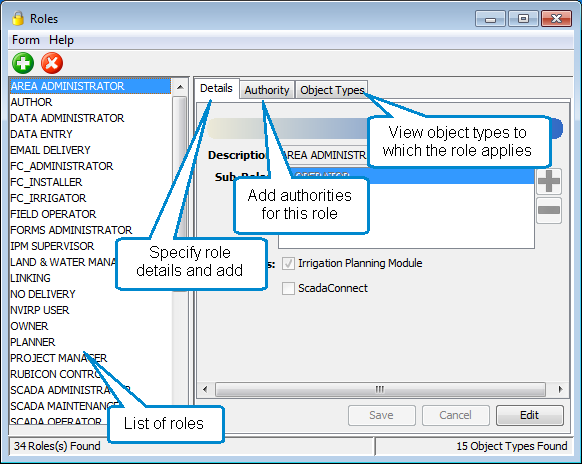This screenshot has width=582, height=464.
Task: Click the Cancel button
Action: tap(455, 415)
